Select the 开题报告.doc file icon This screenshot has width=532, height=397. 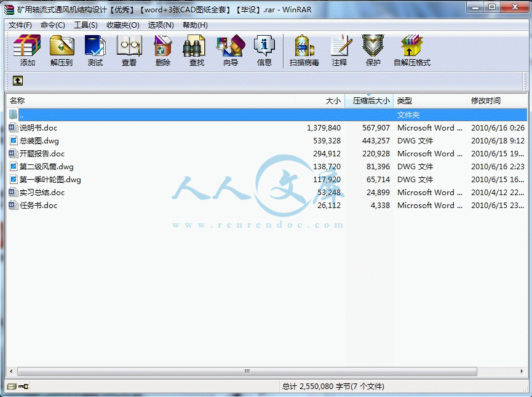[13, 153]
